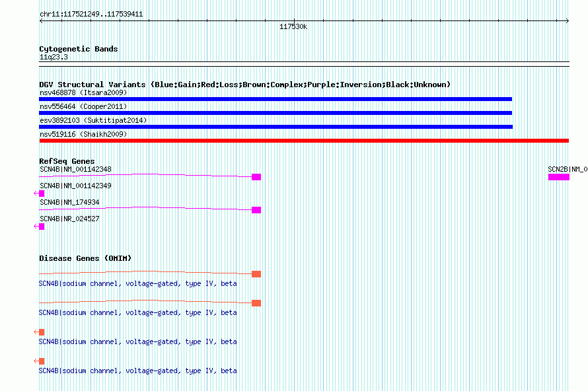Select the SCN4B|NM_174934 transcript label
Image resolution: width=588 pixels, height=391 pixels.
point(69,202)
